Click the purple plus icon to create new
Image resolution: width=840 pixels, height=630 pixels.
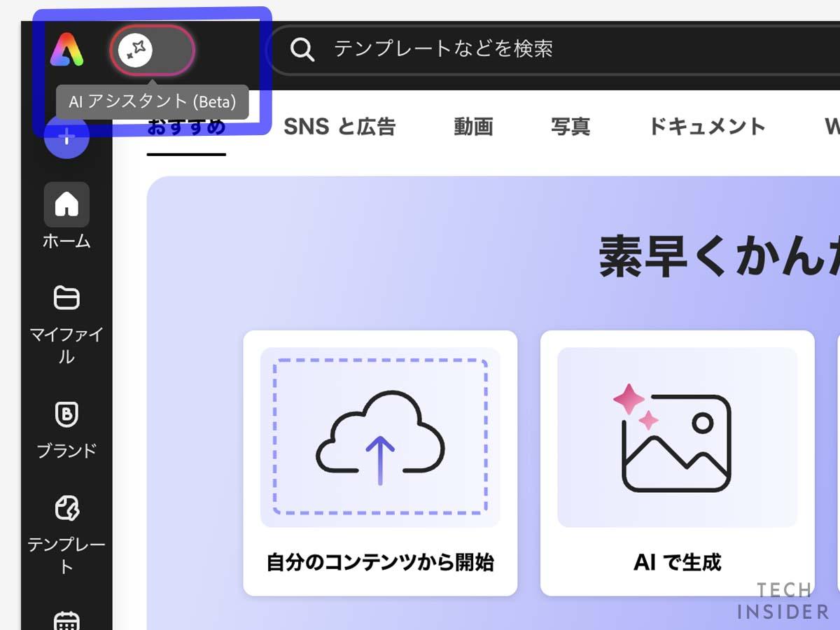(x=66, y=138)
